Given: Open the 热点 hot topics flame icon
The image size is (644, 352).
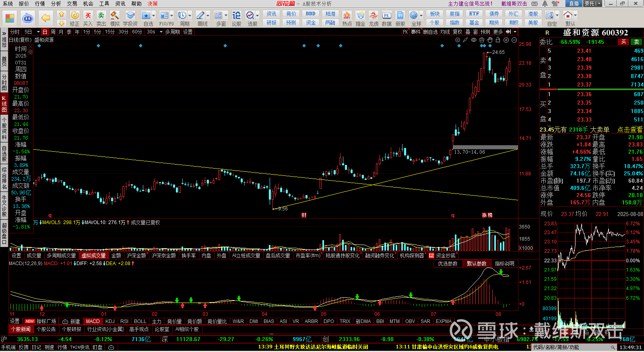Looking at the screenshot, I should pyautogui.click(x=347, y=15).
